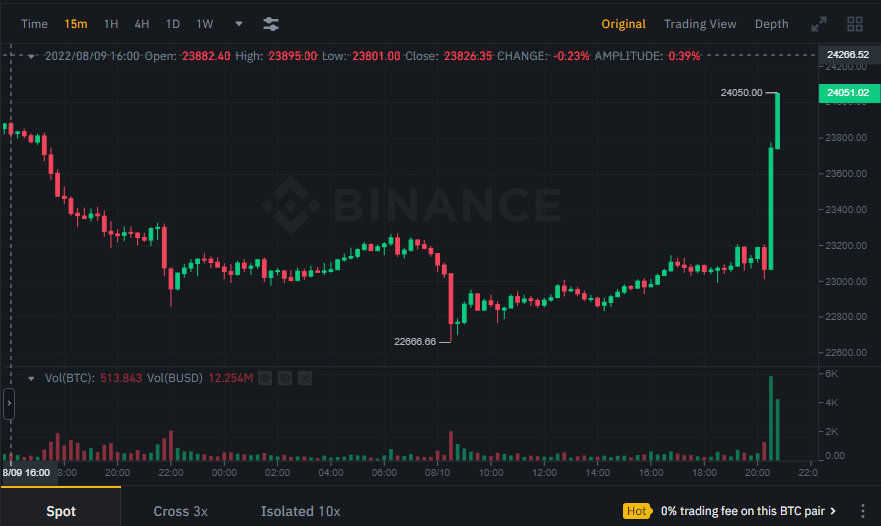Toggle volume indicator visibility eye icon
The width and height of the screenshot is (881, 526).
click(265, 378)
